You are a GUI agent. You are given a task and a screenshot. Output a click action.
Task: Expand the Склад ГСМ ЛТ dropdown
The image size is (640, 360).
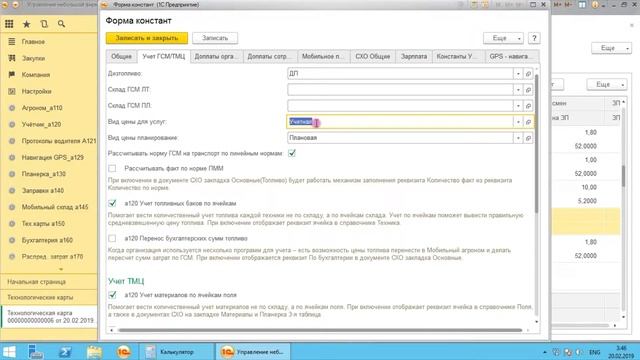[518, 90]
